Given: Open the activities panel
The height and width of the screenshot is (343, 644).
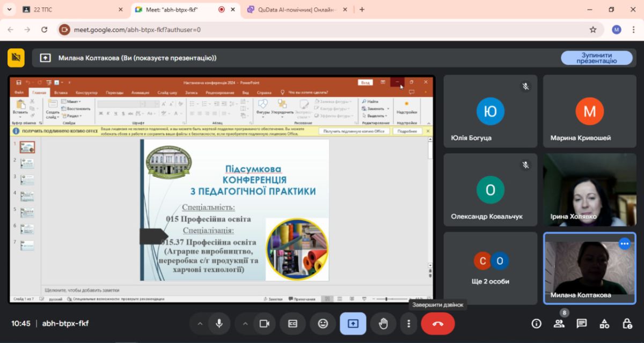Looking at the screenshot, I should tap(604, 323).
